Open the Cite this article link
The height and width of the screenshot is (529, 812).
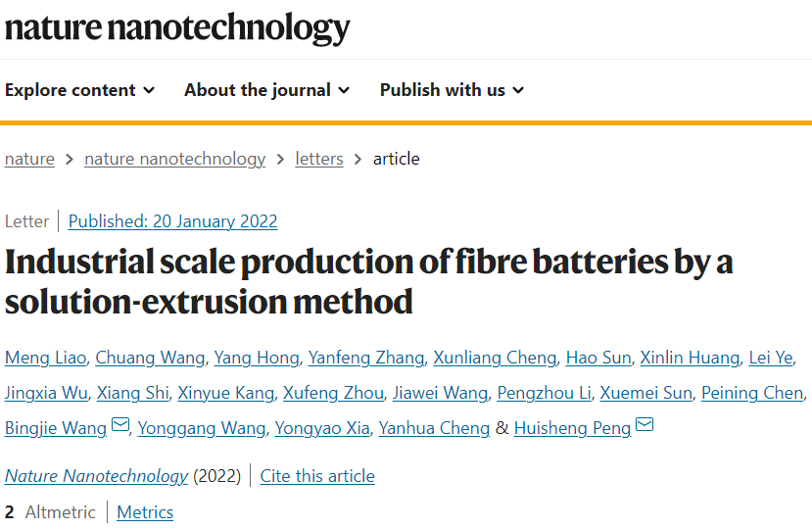point(317,476)
